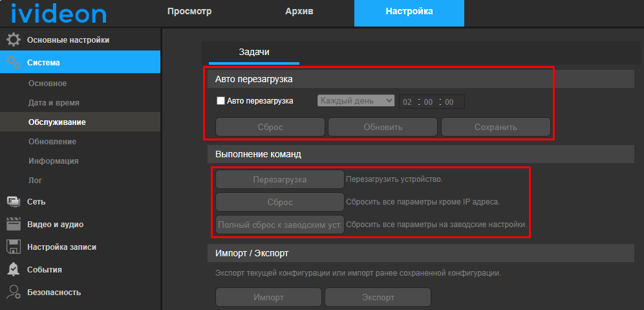This screenshot has width=644, height=310.
Task: Click the hours field showing 02
Action: click(x=407, y=102)
